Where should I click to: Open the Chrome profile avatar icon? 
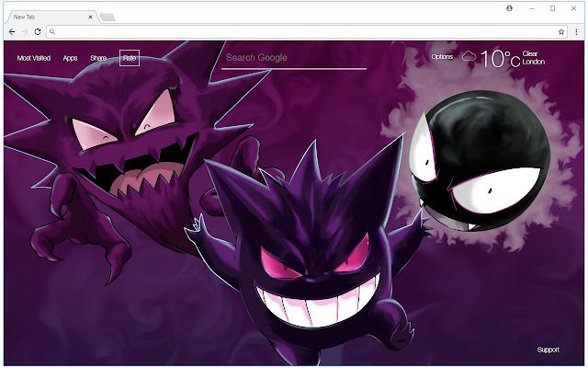click(509, 8)
